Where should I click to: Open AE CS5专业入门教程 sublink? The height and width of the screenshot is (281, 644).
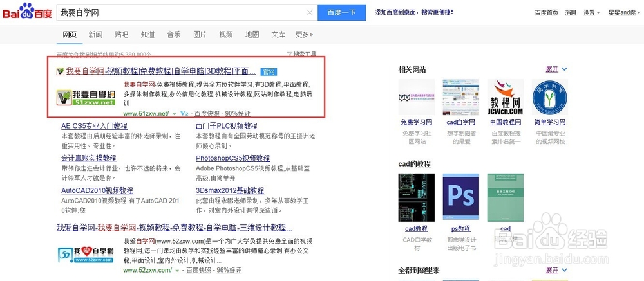point(95,126)
